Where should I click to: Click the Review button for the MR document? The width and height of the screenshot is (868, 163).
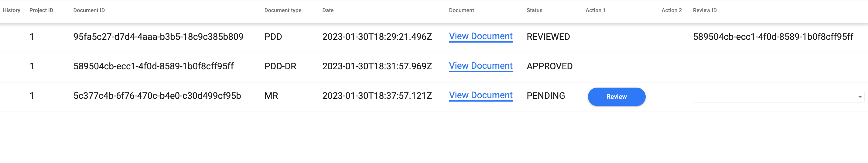[x=616, y=96]
